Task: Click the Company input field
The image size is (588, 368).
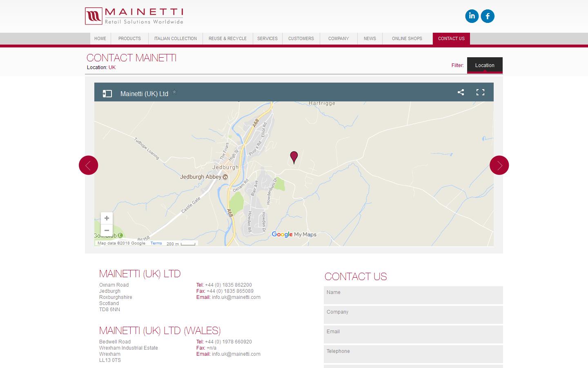Action: 413,315
